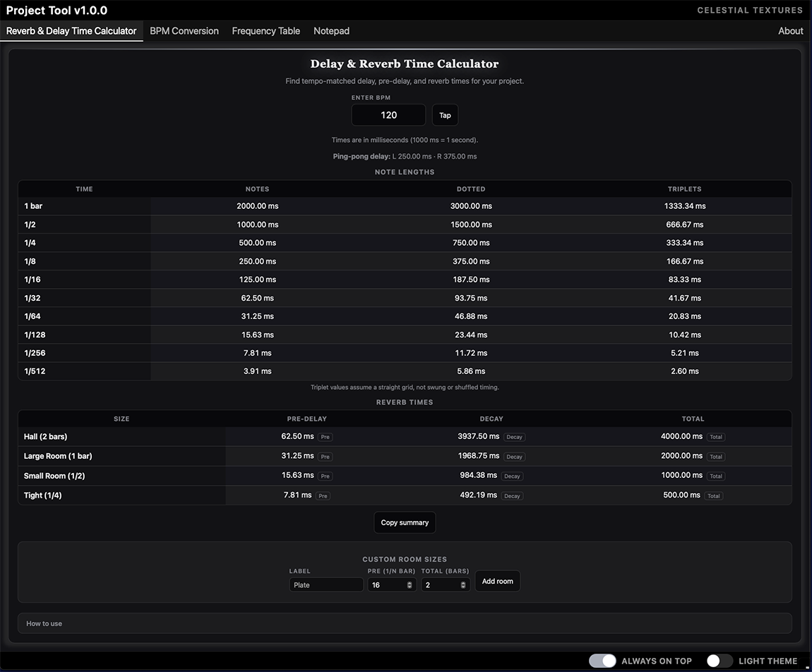Click the 11.72 ms dotted 1/256 value
Viewport: 812px width, 672px height.
[x=471, y=353]
